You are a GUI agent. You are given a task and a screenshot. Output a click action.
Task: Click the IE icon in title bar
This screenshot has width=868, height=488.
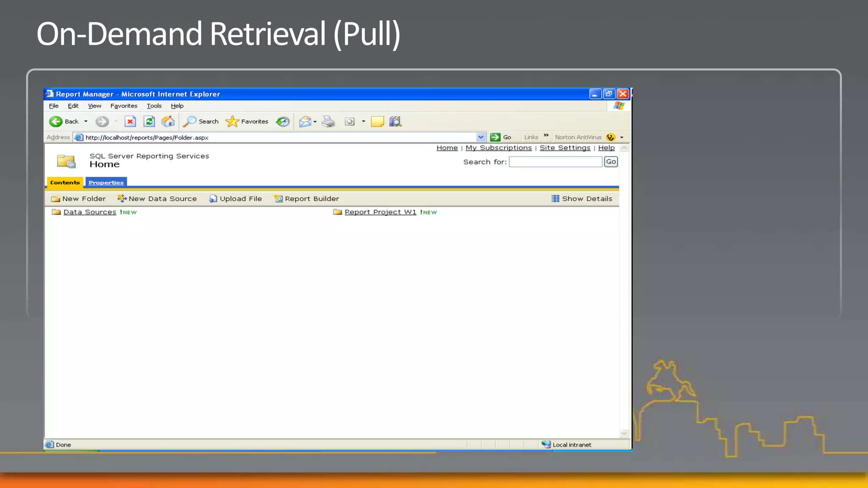(x=50, y=94)
